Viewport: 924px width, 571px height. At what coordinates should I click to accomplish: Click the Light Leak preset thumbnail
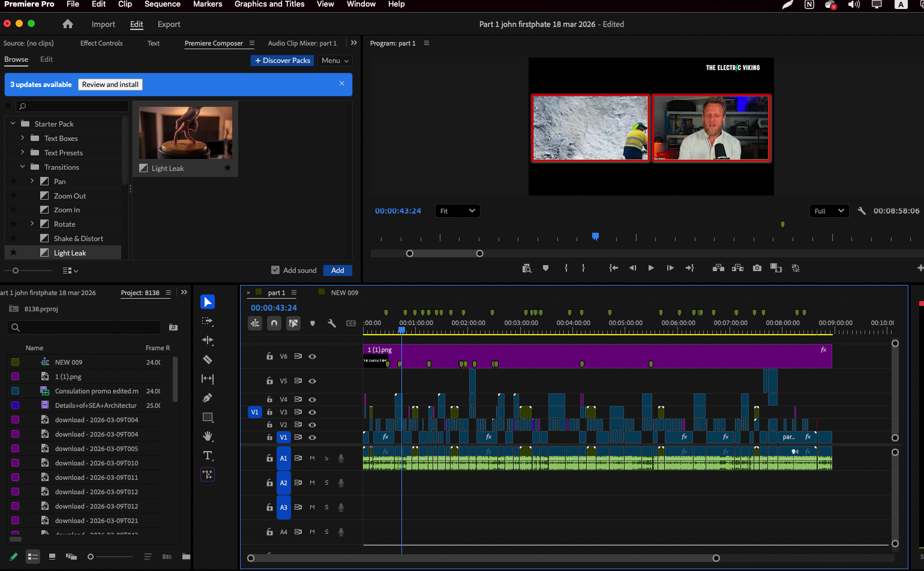pos(185,133)
